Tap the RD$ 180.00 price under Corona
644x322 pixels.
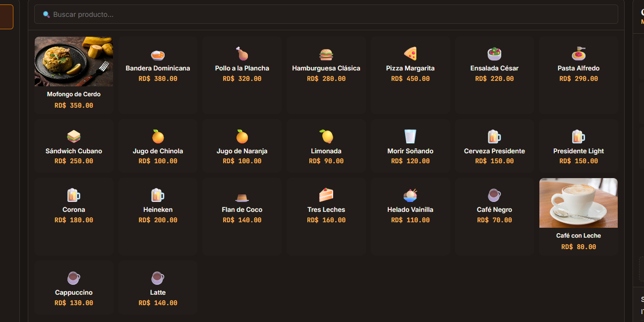point(74,220)
